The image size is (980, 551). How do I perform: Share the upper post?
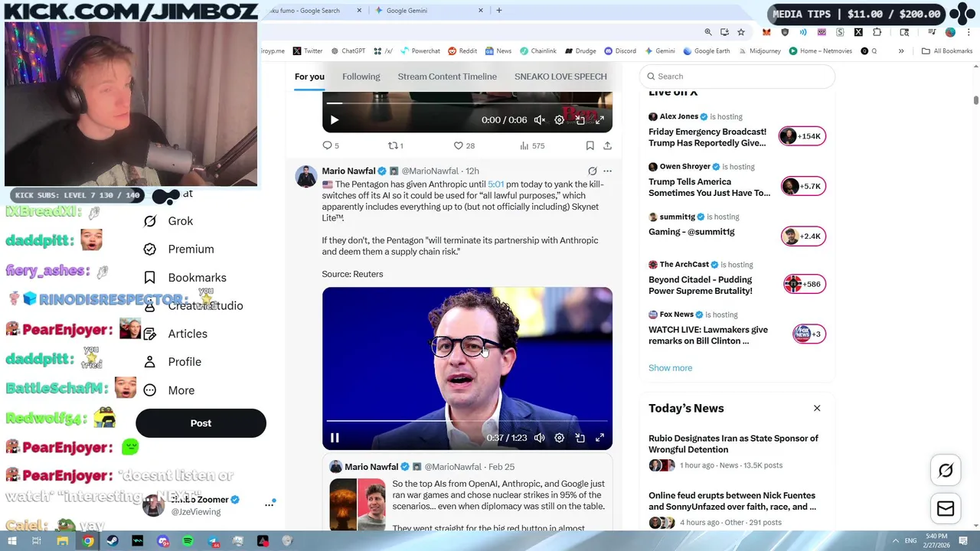coord(607,145)
